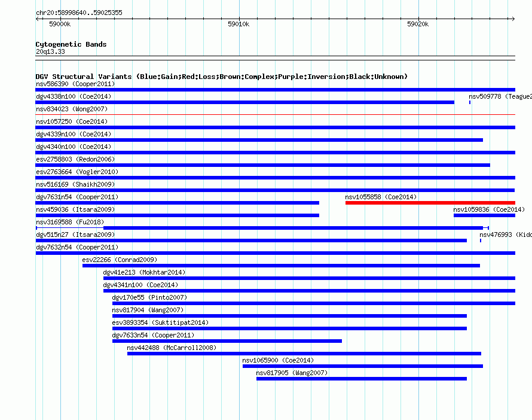The image size is (532, 420).
Task: Select the blue bar under nsv817905
Action: pos(362,379)
